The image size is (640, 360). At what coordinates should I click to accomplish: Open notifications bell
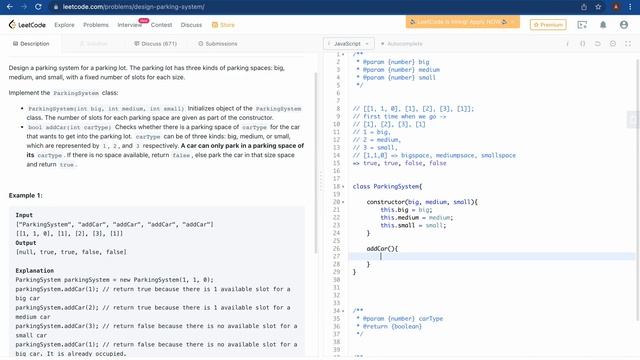[x=603, y=25]
